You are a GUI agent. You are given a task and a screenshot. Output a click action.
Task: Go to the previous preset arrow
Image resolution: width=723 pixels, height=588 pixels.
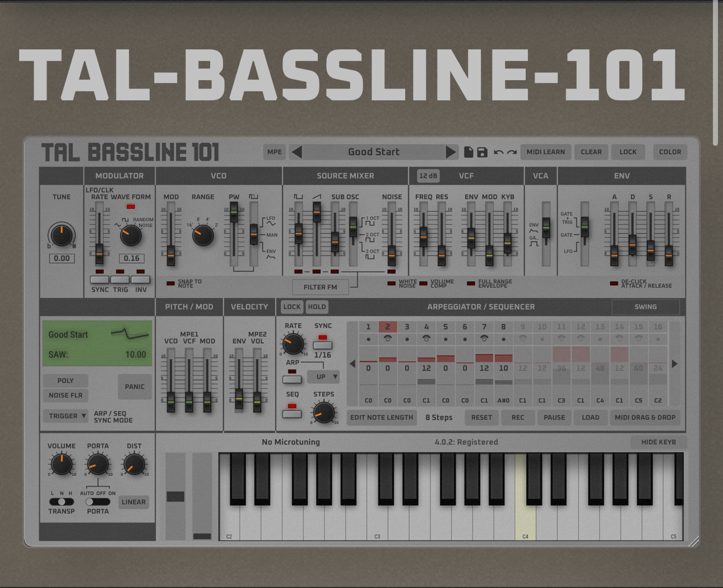click(297, 152)
